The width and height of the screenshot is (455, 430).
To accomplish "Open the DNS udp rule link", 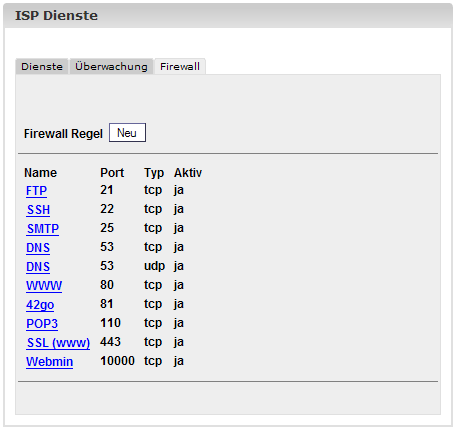I will tap(38, 267).
